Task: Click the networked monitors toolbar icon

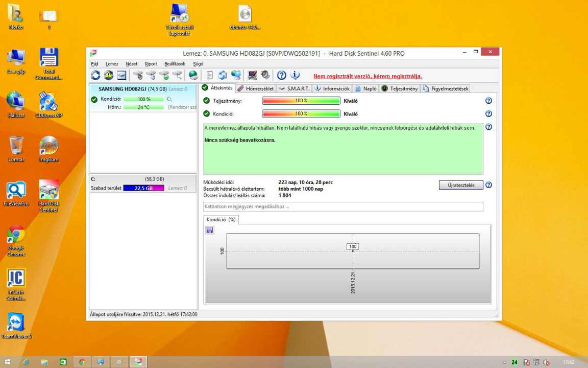Action: point(236,76)
